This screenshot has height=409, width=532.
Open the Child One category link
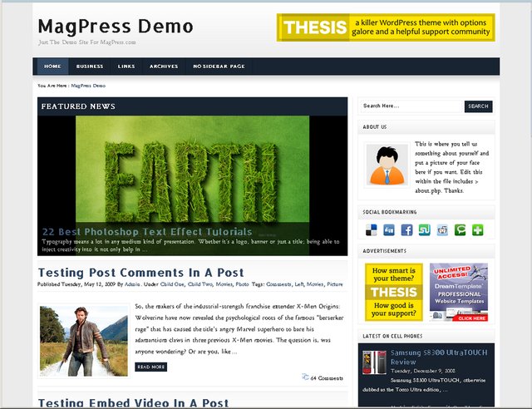point(172,284)
